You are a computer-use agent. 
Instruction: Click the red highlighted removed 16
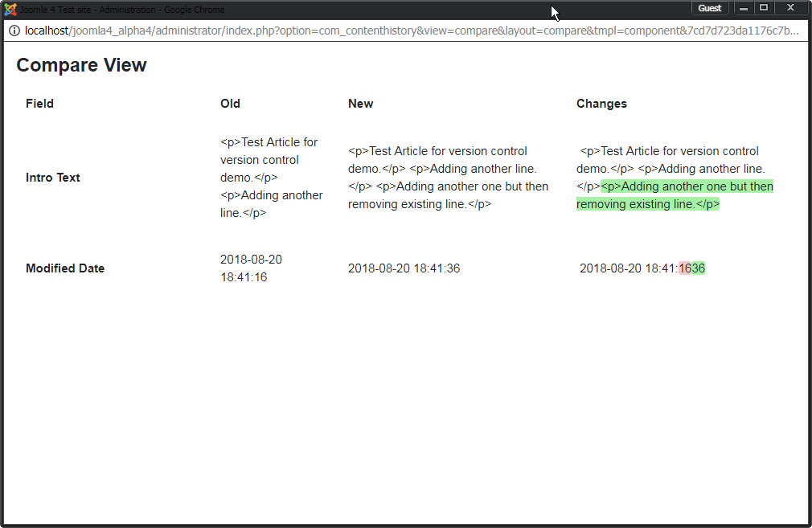685,268
